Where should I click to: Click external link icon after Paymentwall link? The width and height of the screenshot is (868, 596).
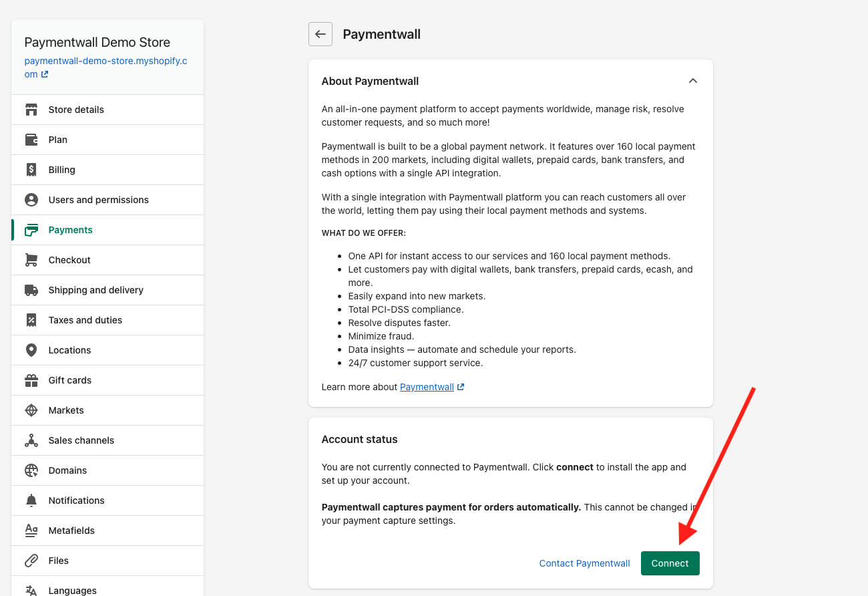[x=461, y=387]
